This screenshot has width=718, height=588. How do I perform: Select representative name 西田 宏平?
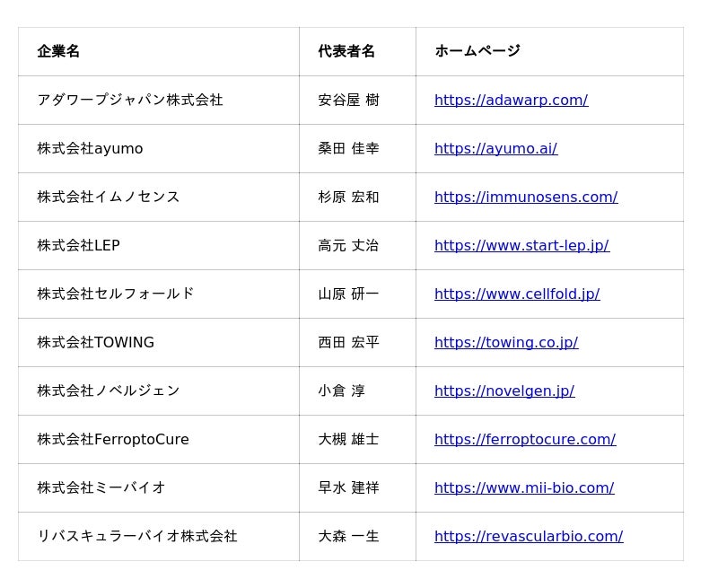[348, 343]
